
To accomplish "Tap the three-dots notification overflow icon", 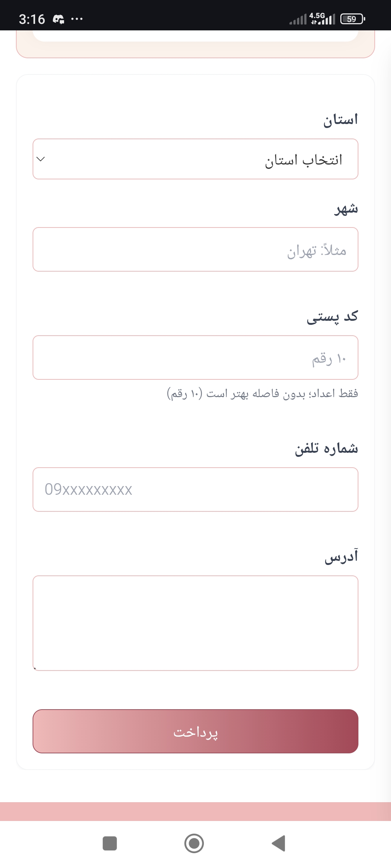I will pyautogui.click(x=77, y=19).
